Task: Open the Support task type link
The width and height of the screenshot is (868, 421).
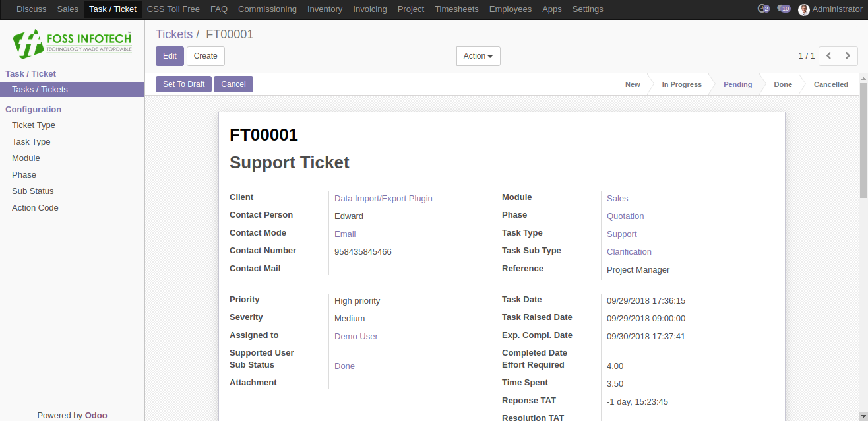Action: click(622, 234)
